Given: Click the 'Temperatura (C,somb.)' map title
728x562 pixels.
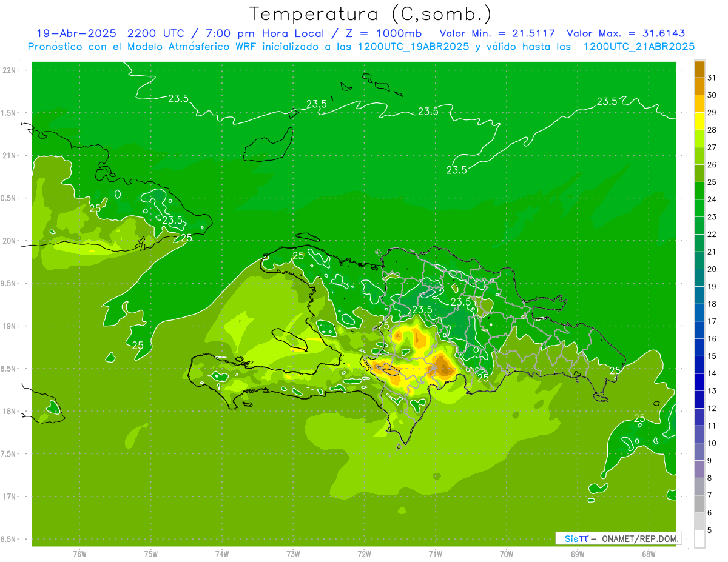Looking at the screenshot, I should pos(371,13).
